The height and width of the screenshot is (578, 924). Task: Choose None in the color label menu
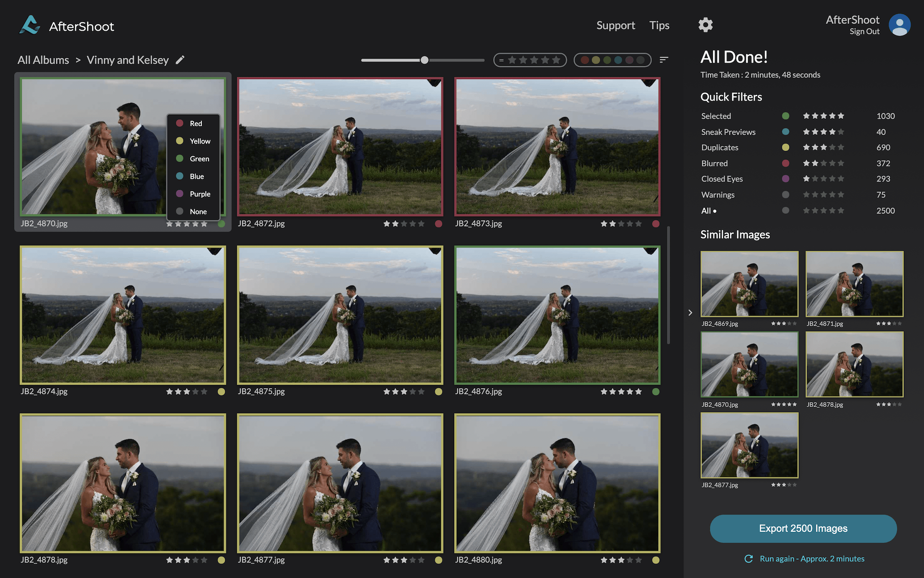194,212
